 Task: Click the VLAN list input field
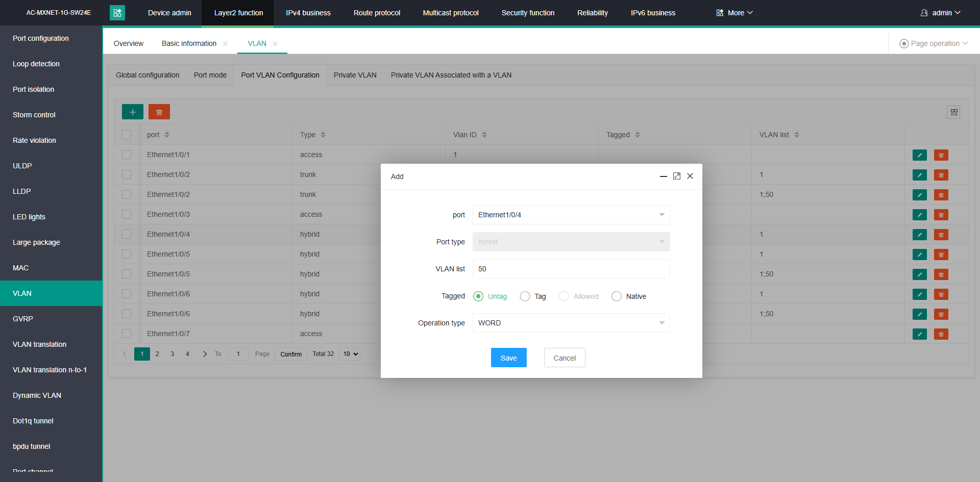click(571, 269)
